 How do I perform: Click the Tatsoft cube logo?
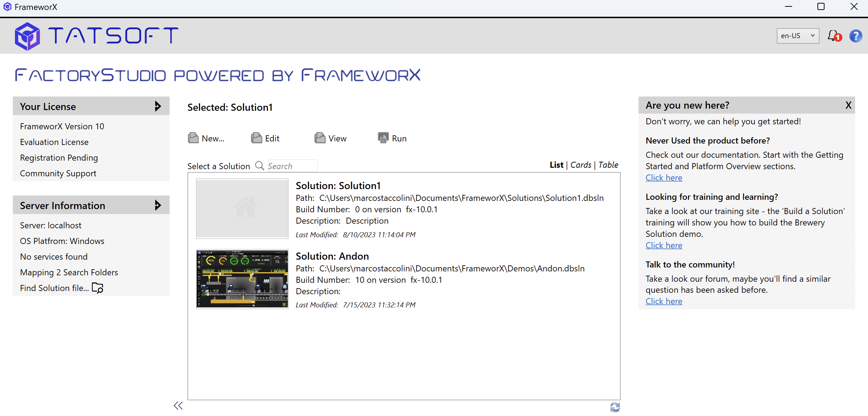click(27, 36)
